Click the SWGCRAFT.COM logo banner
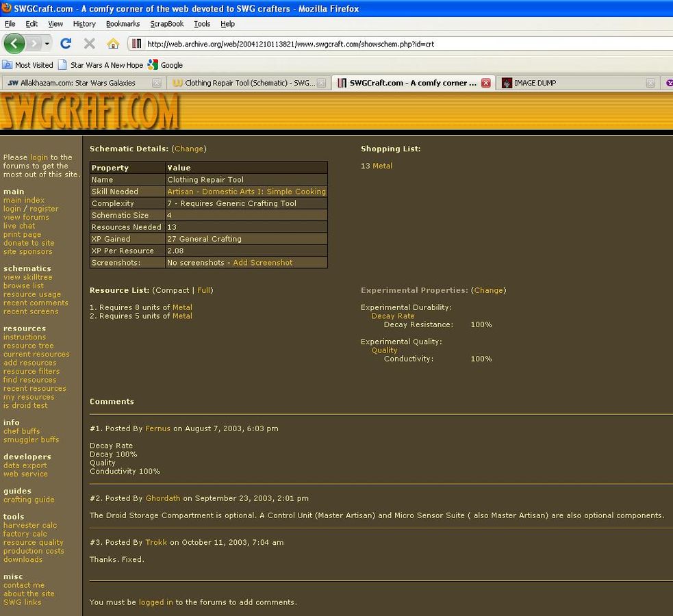This screenshot has width=673, height=616. pos(90,111)
